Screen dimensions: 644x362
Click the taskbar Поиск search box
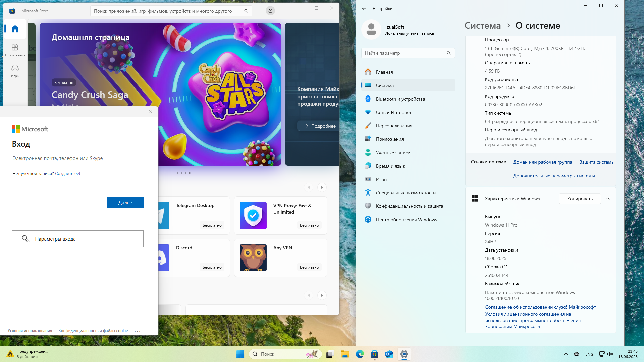(x=285, y=354)
